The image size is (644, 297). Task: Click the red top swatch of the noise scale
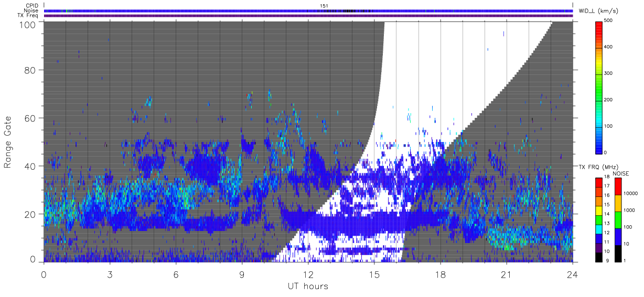coord(618,186)
